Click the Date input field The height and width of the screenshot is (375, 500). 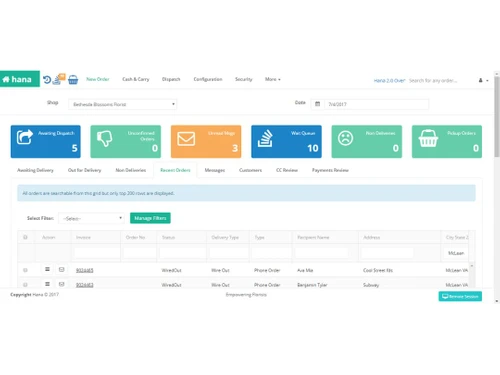click(x=376, y=104)
